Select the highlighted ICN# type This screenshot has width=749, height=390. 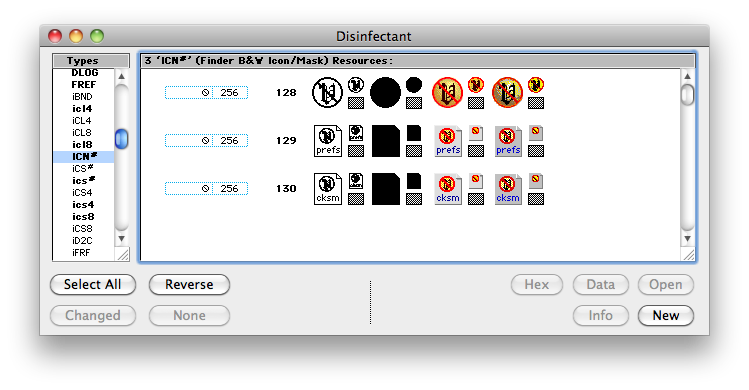[x=84, y=156]
